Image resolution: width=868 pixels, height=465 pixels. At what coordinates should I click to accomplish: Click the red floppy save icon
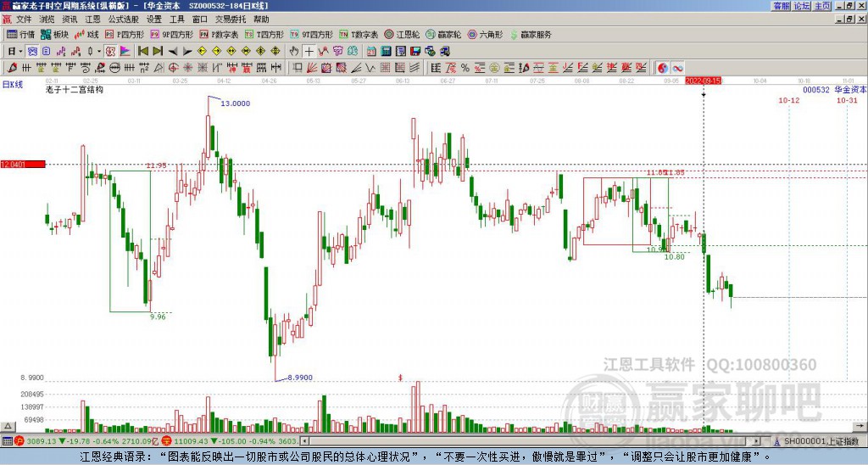415,52
